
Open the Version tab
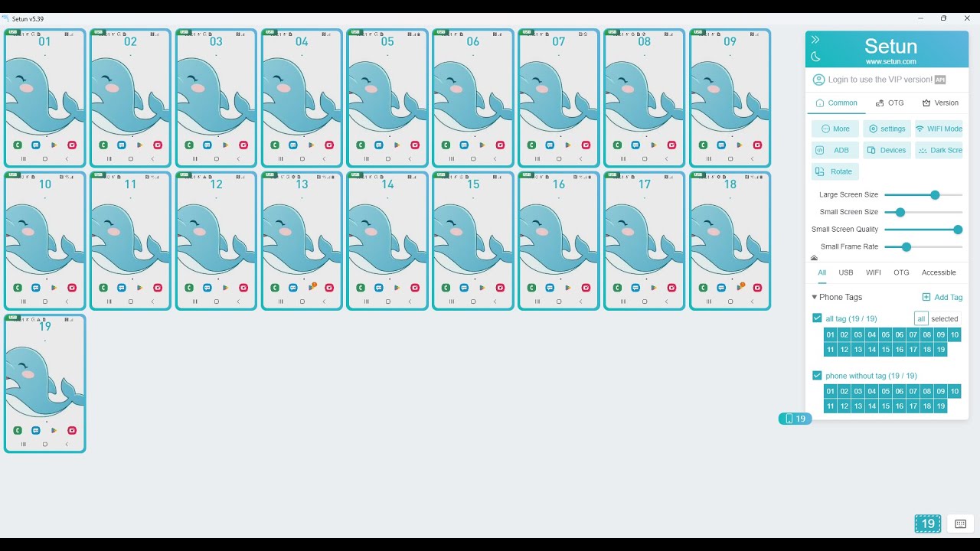940,103
